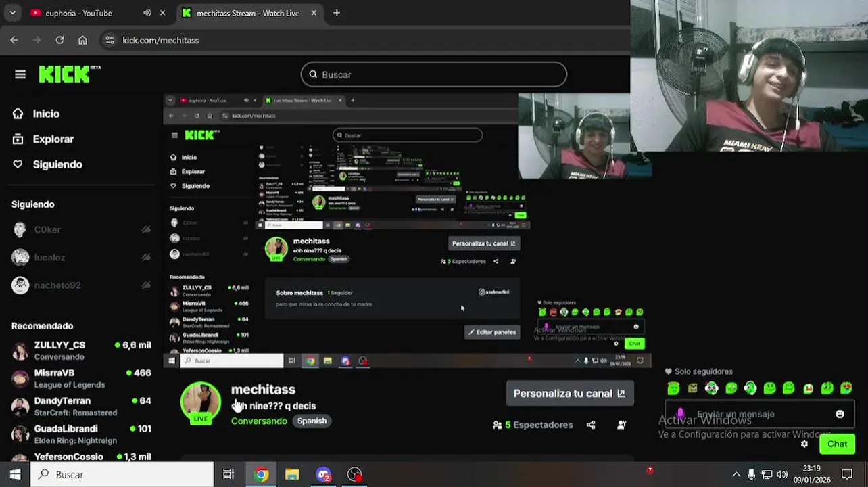Go to Inicio in sidebar
This screenshot has height=487, width=868.
[x=46, y=114]
